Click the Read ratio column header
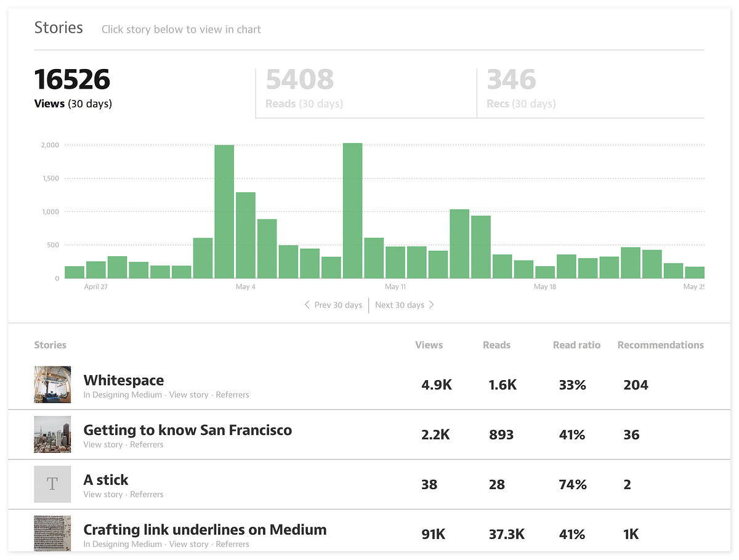The width and height of the screenshot is (739, 560). coord(576,345)
